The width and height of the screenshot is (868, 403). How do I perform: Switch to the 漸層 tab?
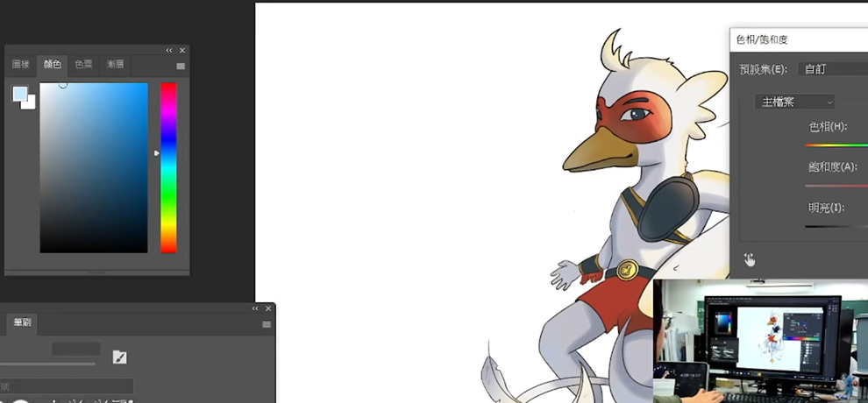point(115,65)
